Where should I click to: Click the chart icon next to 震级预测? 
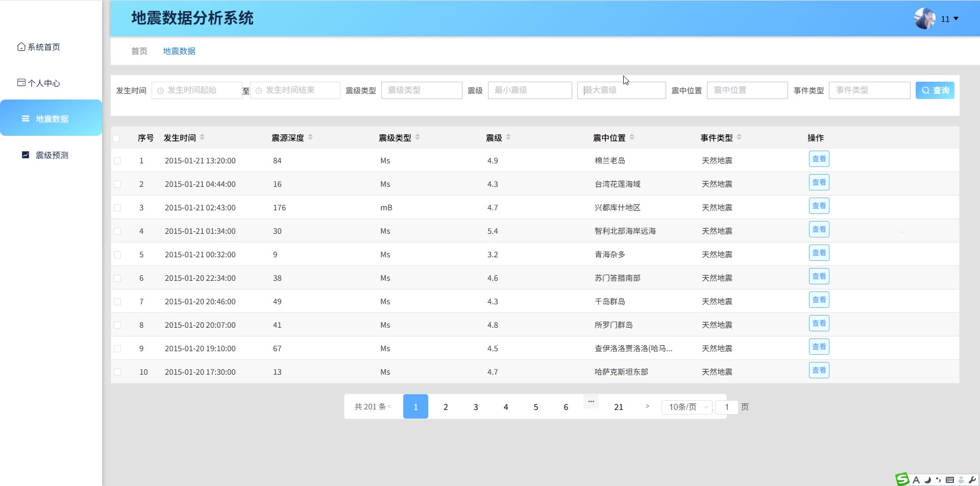coord(26,155)
